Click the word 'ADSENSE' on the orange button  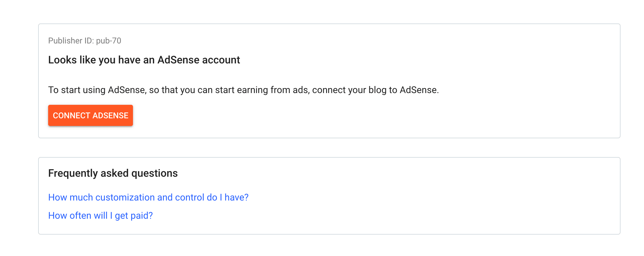(110, 115)
